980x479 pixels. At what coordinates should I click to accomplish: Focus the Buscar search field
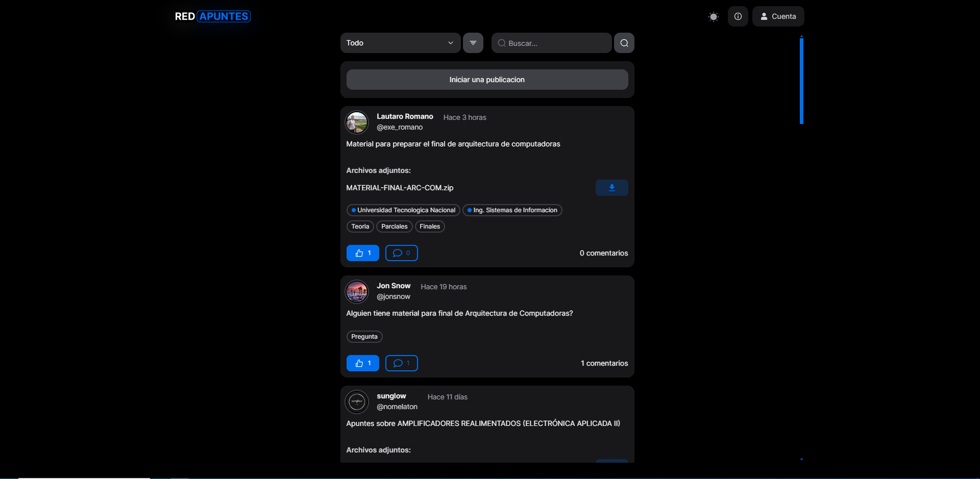(551, 43)
